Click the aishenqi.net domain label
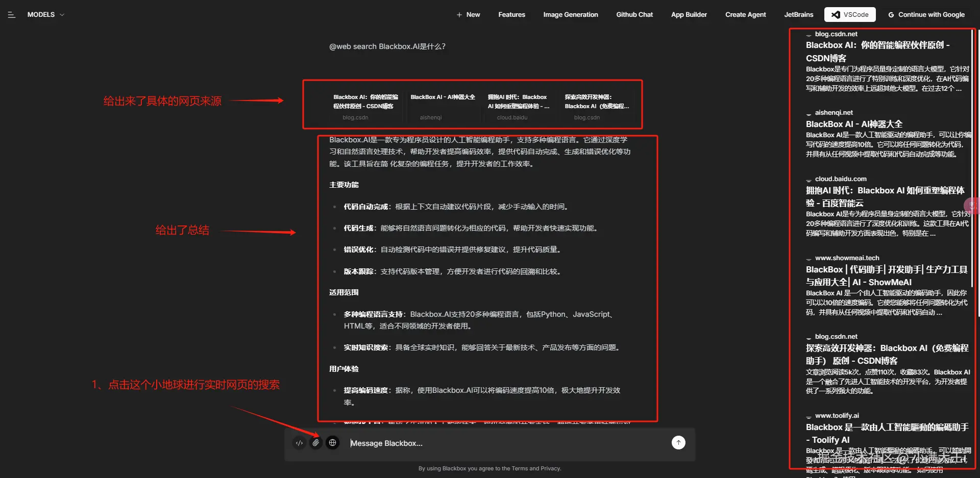The image size is (980, 478). tap(834, 113)
